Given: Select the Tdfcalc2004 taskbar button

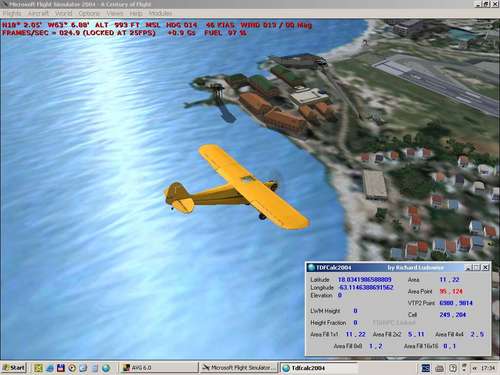Looking at the screenshot, I should [319, 368].
